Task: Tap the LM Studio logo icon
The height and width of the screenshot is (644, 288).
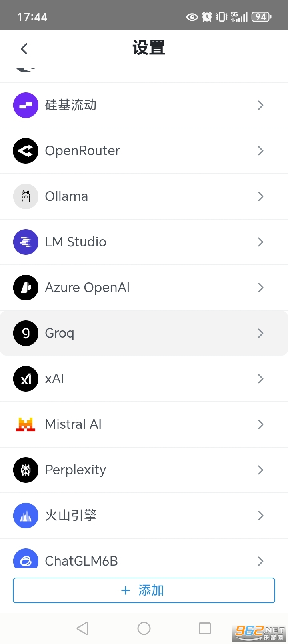Action: pos(26,242)
